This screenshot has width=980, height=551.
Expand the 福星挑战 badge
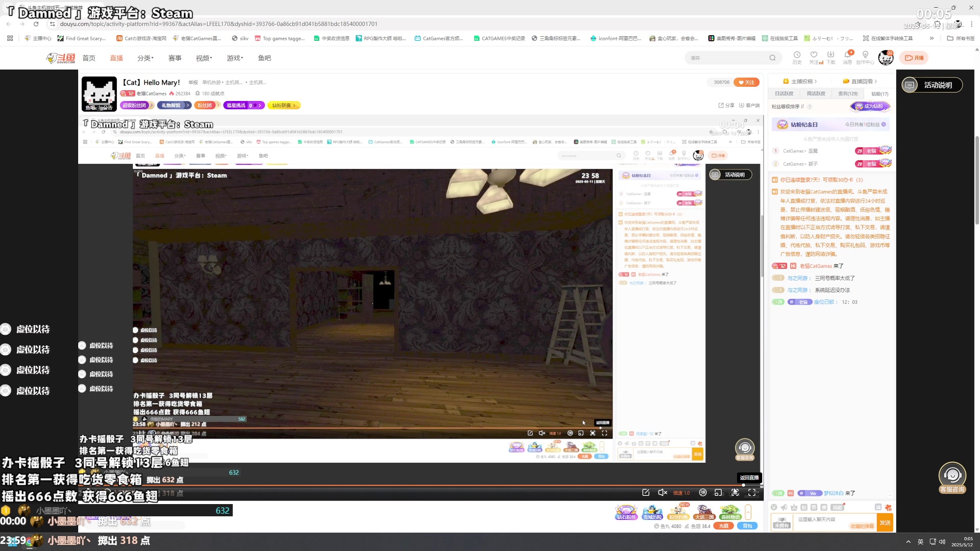244,105
